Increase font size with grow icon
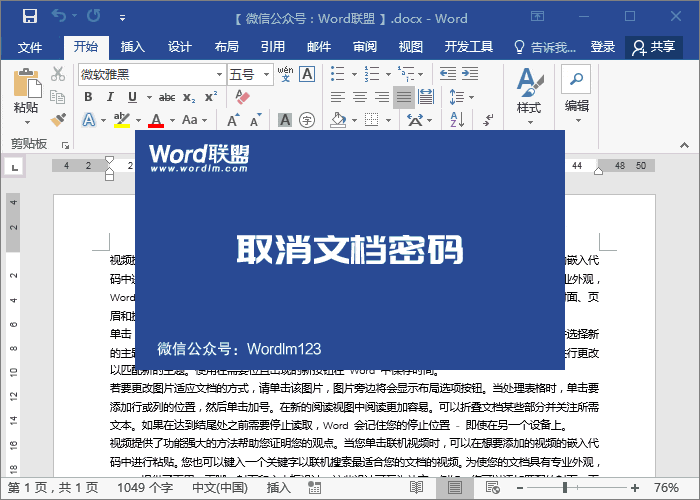 [233, 120]
